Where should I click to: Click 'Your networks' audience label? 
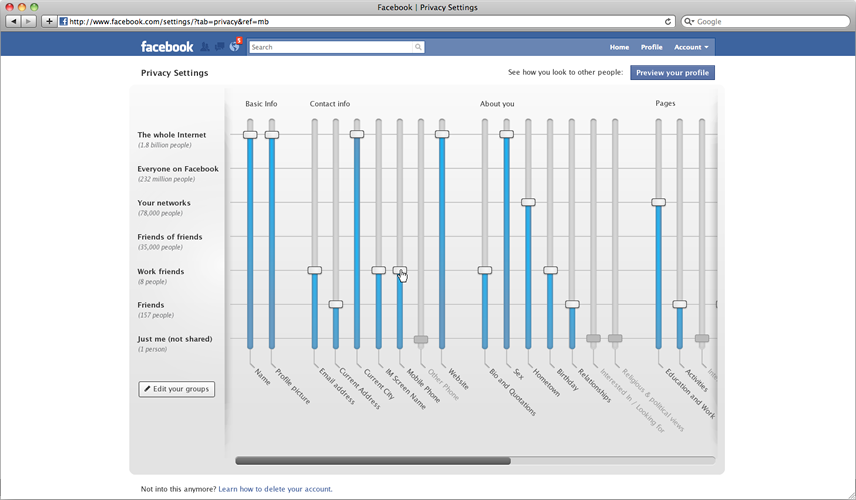164,203
